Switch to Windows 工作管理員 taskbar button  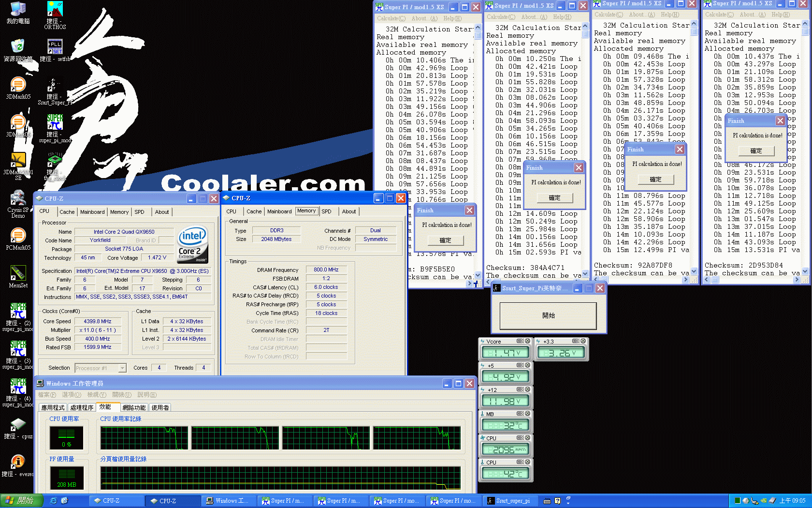[x=228, y=501]
